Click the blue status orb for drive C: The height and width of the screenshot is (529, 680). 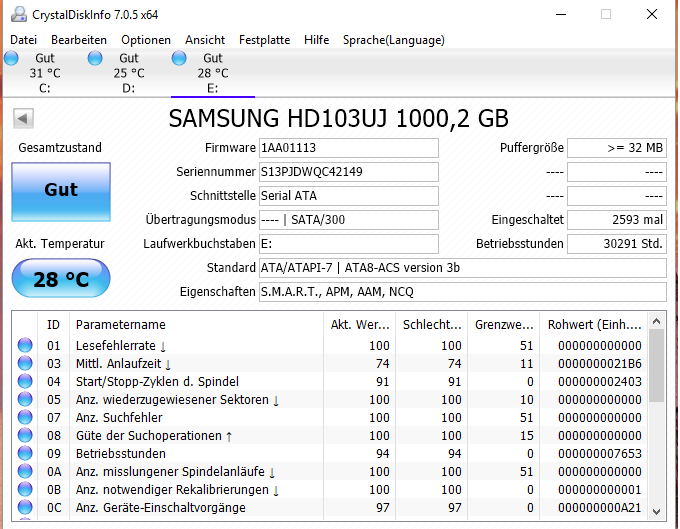click(11, 58)
